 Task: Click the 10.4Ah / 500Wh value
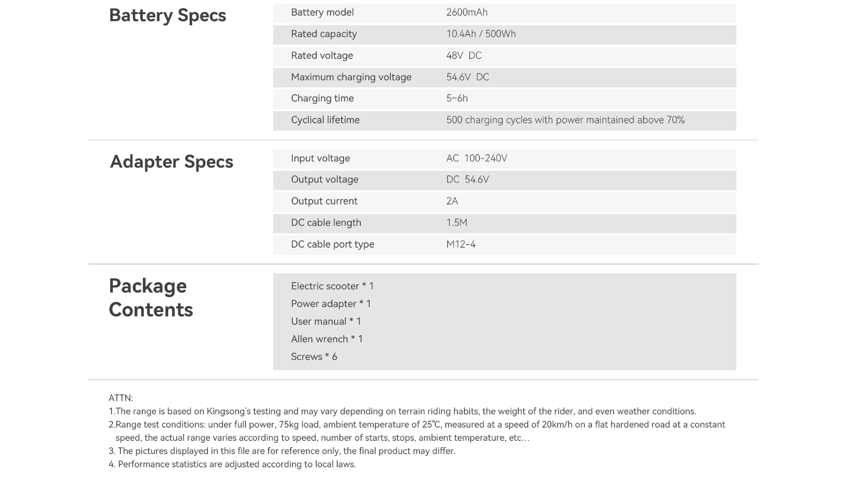tap(481, 34)
